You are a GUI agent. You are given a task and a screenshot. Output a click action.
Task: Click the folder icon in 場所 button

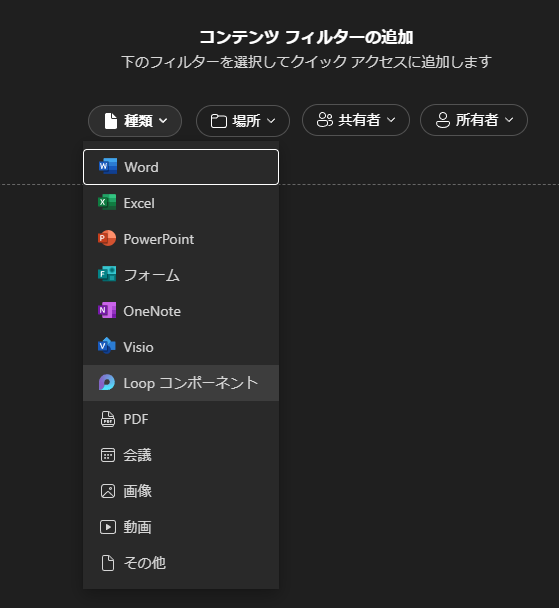tap(219, 121)
